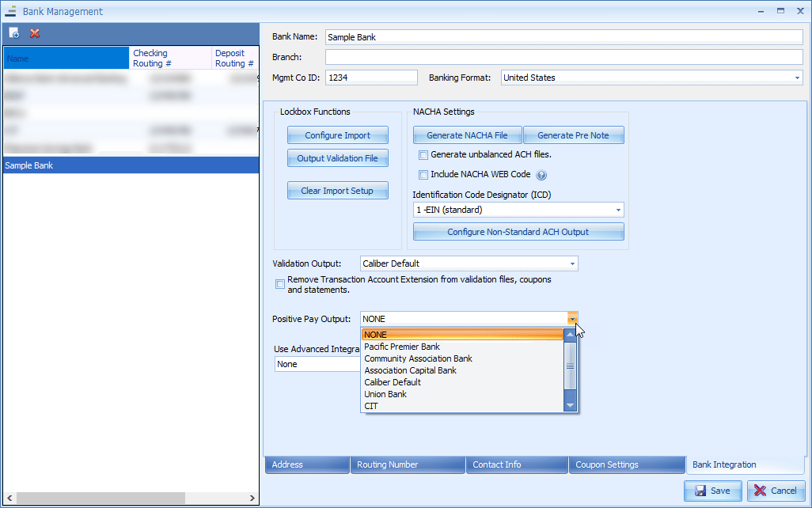Enable Generate unbalanced ACH files checkbox
Image resolution: width=812 pixels, height=508 pixels.
pyautogui.click(x=423, y=155)
